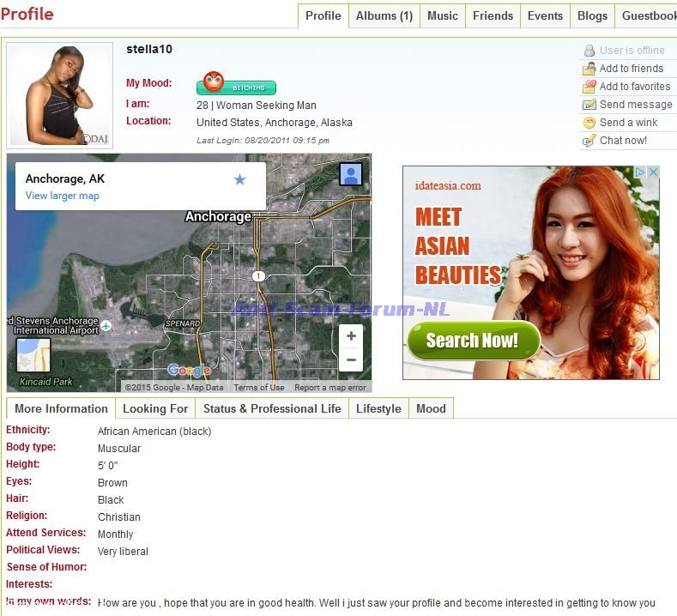Screen dimensions: 677x616
Task: Save Anchorage location with star icon
Action: point(239,179)
